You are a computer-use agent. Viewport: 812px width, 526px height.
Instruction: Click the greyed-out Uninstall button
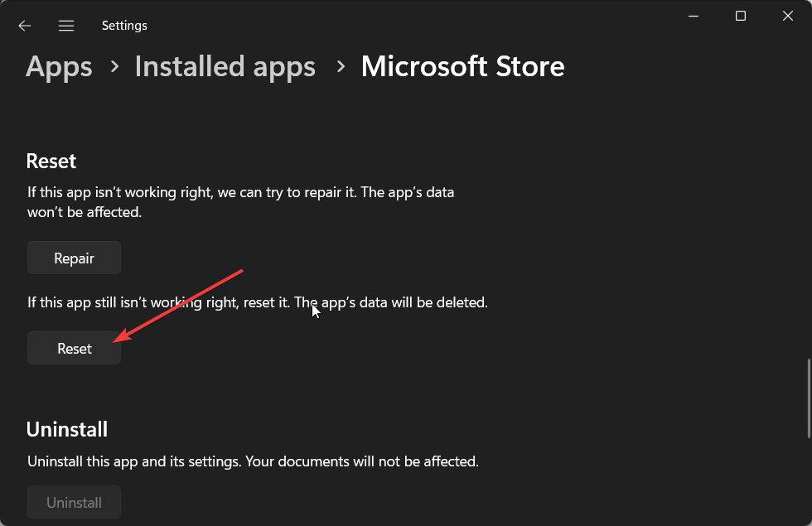(75, 503)
